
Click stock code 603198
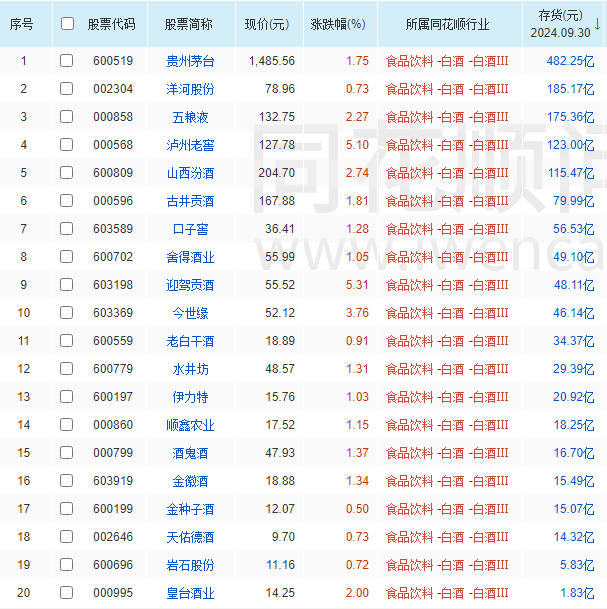click(113, 285)
